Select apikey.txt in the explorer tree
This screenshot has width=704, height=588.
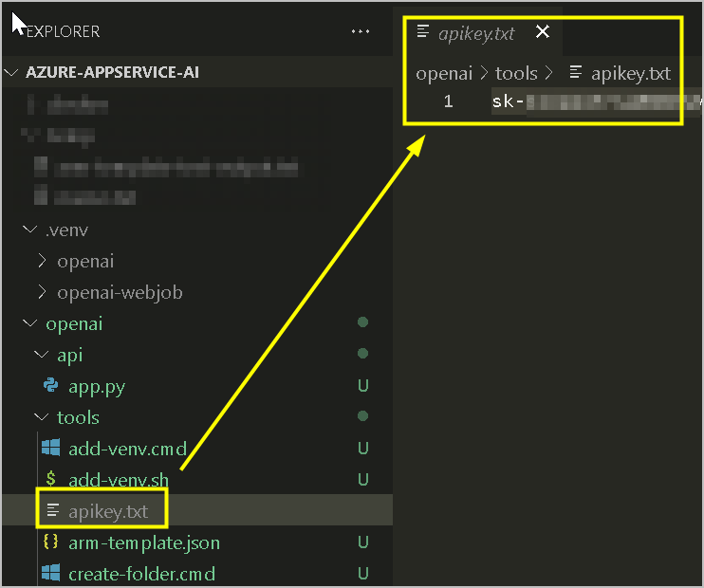197,511
